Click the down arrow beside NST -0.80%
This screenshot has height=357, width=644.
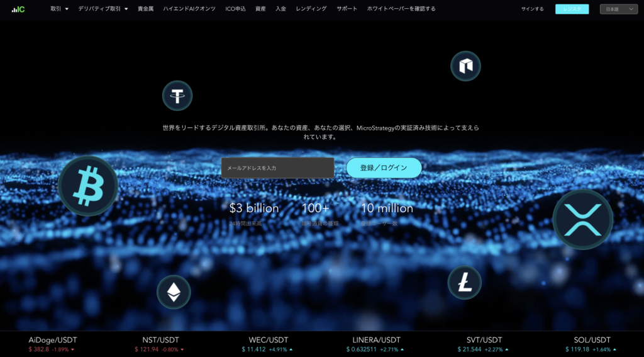pos(182,349)
